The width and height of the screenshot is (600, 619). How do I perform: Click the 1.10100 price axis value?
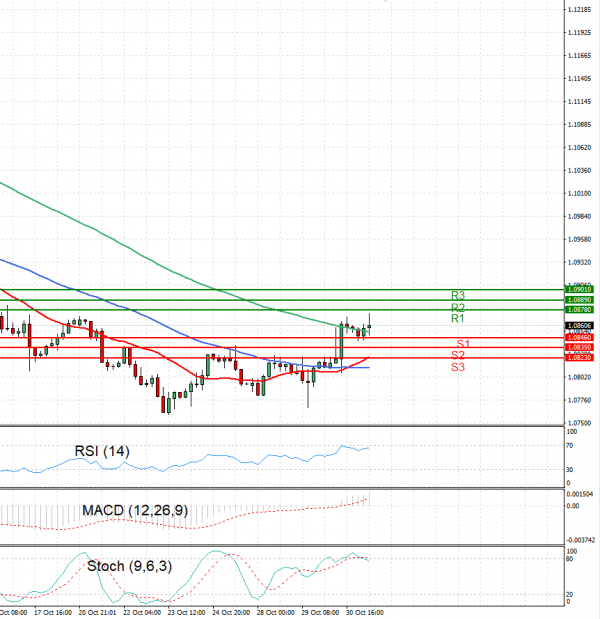pos(579,193)
